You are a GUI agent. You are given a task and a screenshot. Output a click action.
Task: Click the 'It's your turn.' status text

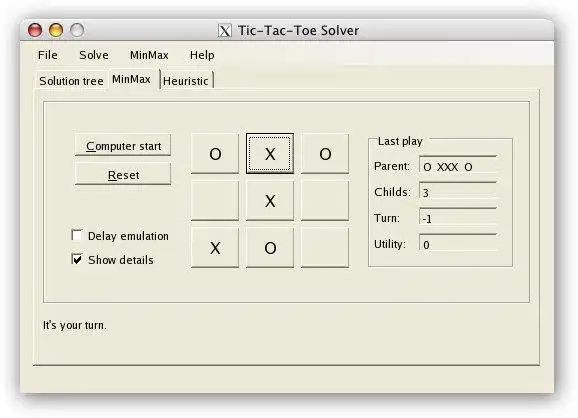coord(74,325)
